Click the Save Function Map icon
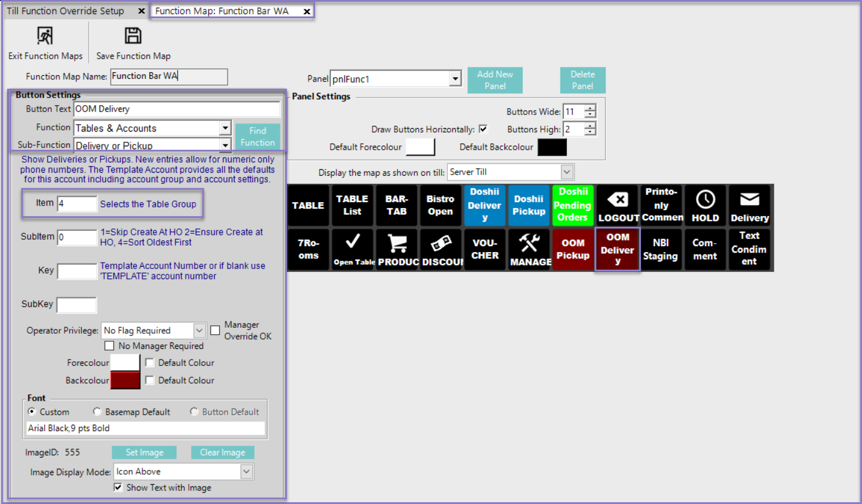862x504 pixels. pyautogui.click(x=133, y=36)
